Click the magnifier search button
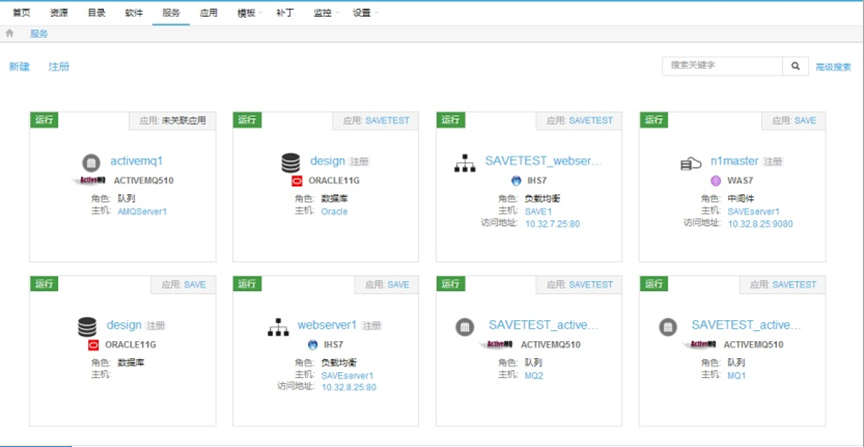The image size is (864, 447). point(796,66)
